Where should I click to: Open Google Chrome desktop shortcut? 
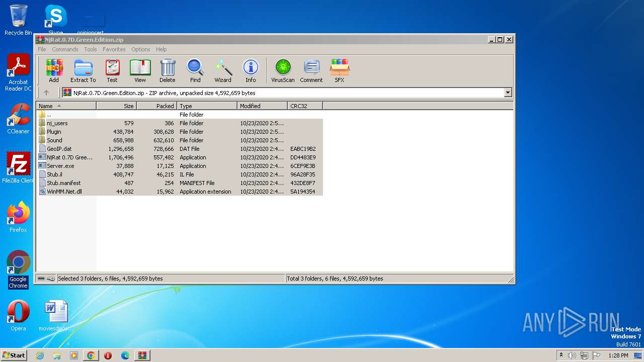(x=18, y=269)
